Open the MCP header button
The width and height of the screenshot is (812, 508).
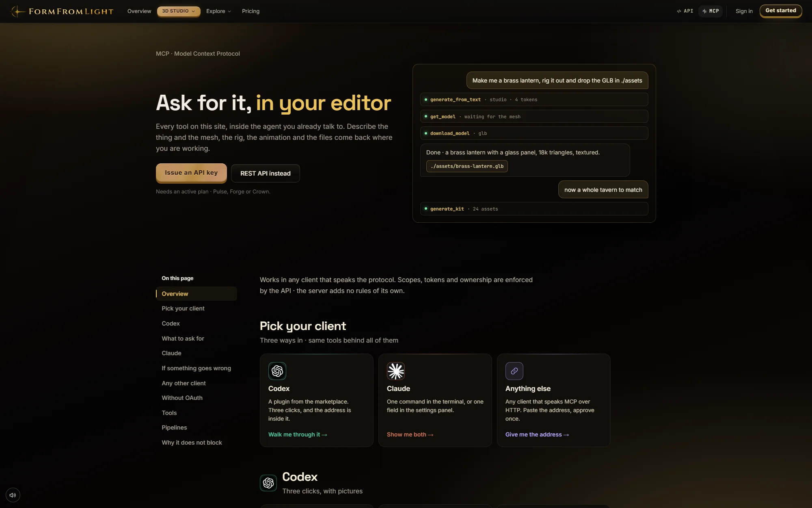710,11
